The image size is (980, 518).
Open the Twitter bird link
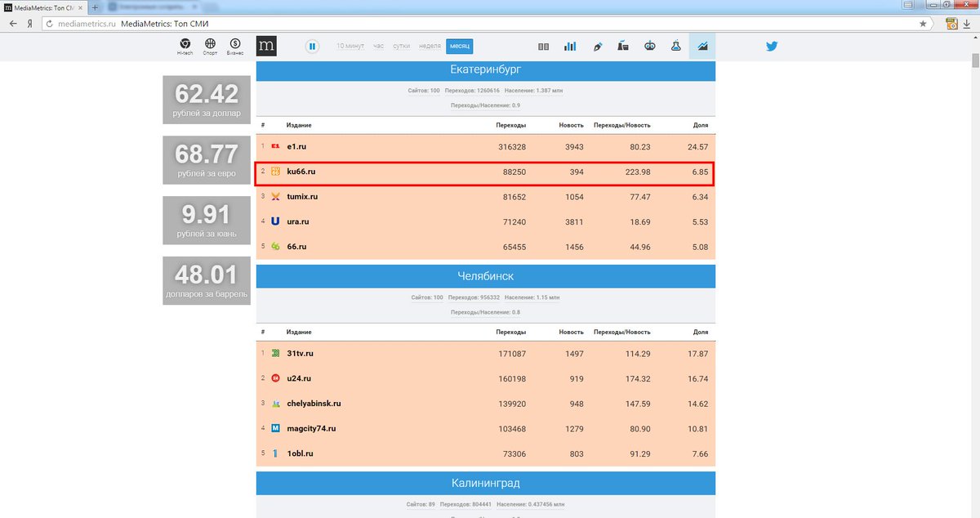pyautogui.click(x=772, y=47)
